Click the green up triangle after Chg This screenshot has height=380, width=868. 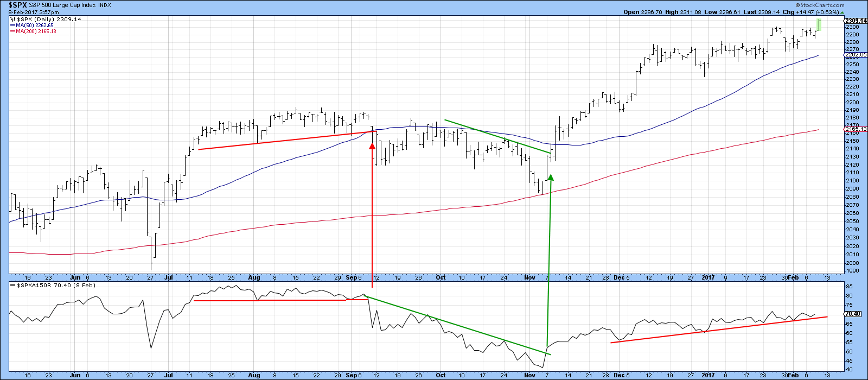pos(842,12)
